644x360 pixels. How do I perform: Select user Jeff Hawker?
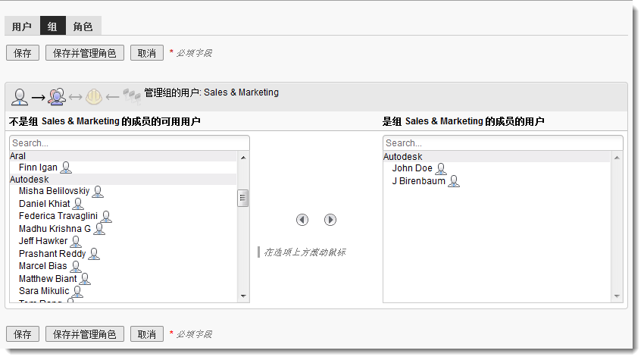tap(43, 241)
